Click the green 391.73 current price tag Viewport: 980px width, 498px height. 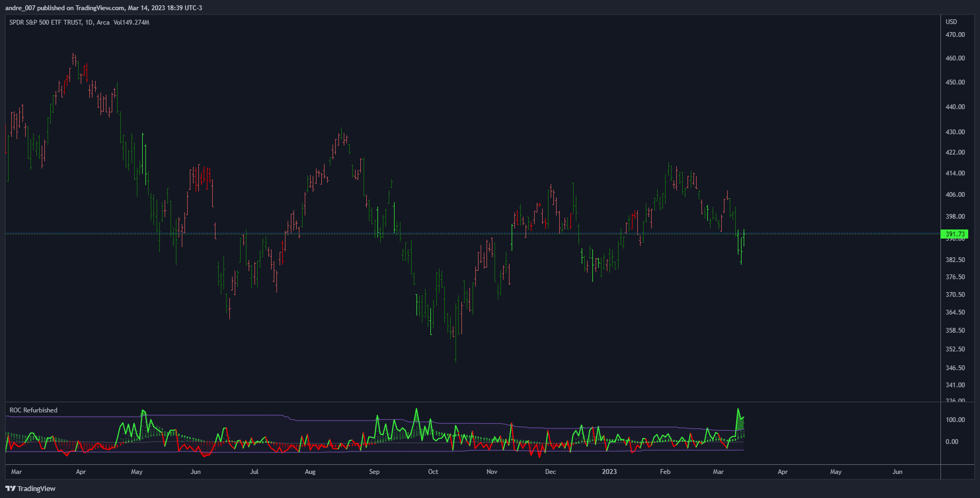[x=954, y=234]
